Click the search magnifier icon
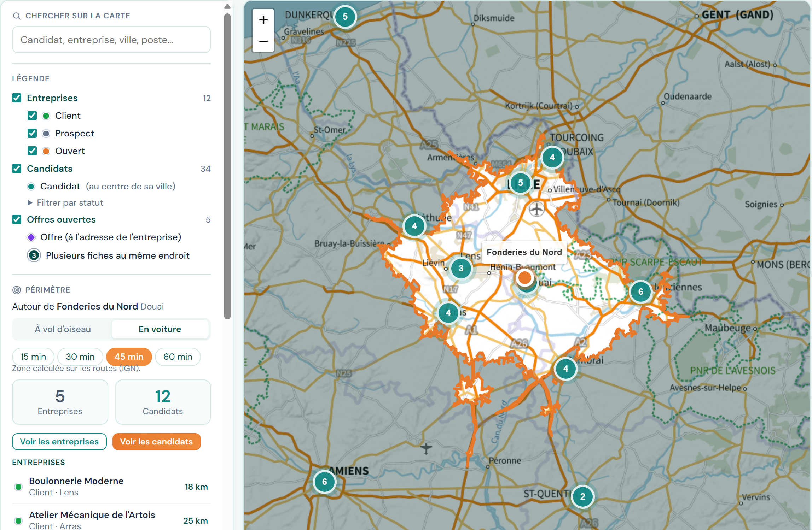The height and width of the screenshot is (530, 812). click(x=17, y=16)
